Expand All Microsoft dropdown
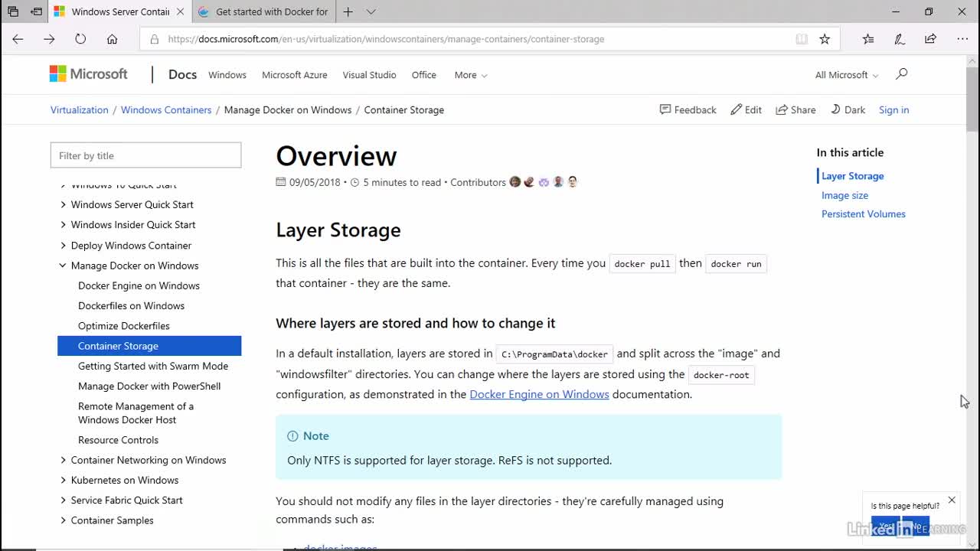The width and height of the screenshot is (980, 551). [x=847, y=75]
